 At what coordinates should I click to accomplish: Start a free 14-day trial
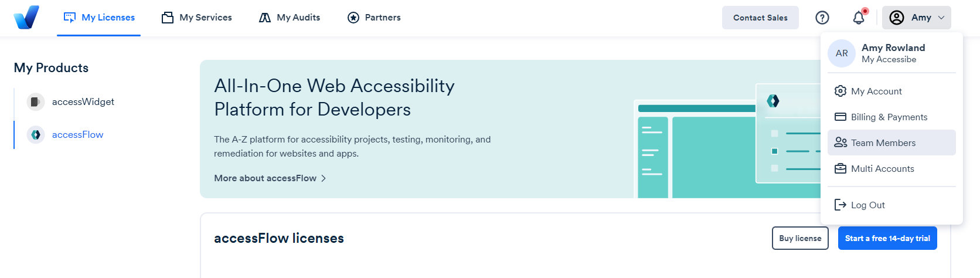click(887, 238)
